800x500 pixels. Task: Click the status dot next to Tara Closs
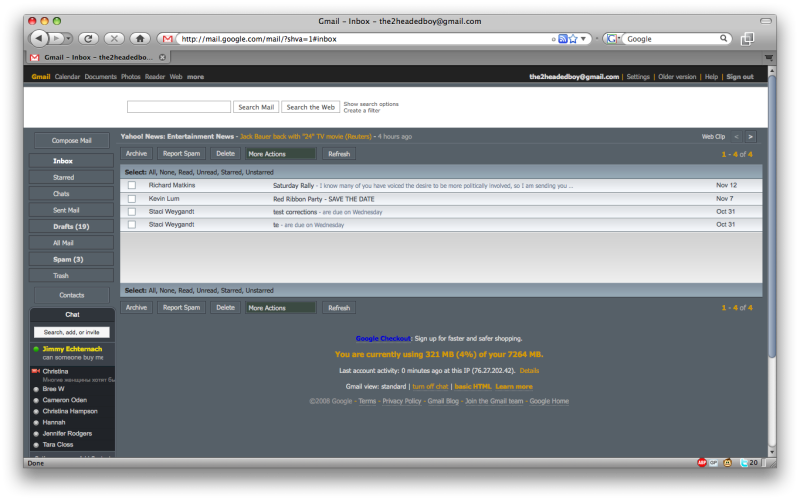36,445
